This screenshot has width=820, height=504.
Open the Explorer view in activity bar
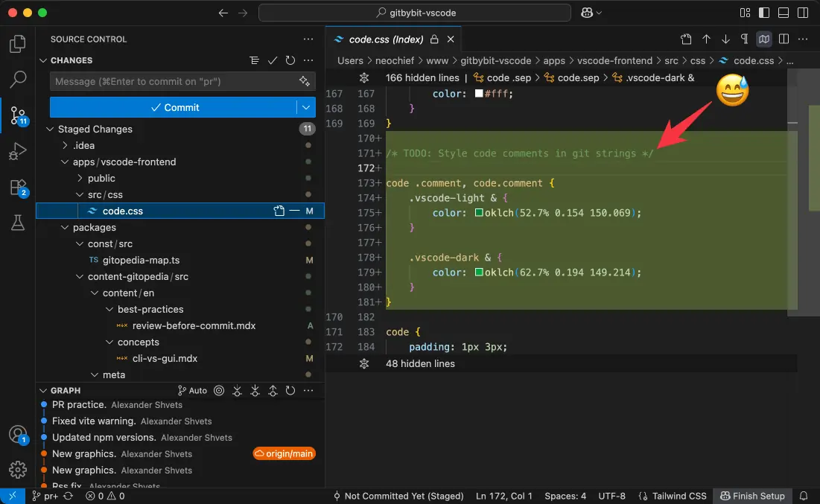tap(18, 44)
